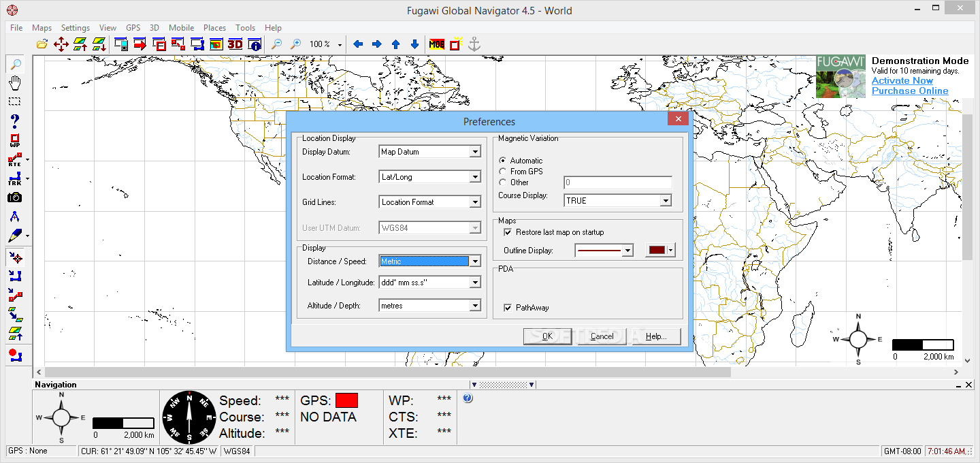Select the TRK track tool
Image resolution: width=980 pixels, height=463 pixels.
[x=14, y=179]
